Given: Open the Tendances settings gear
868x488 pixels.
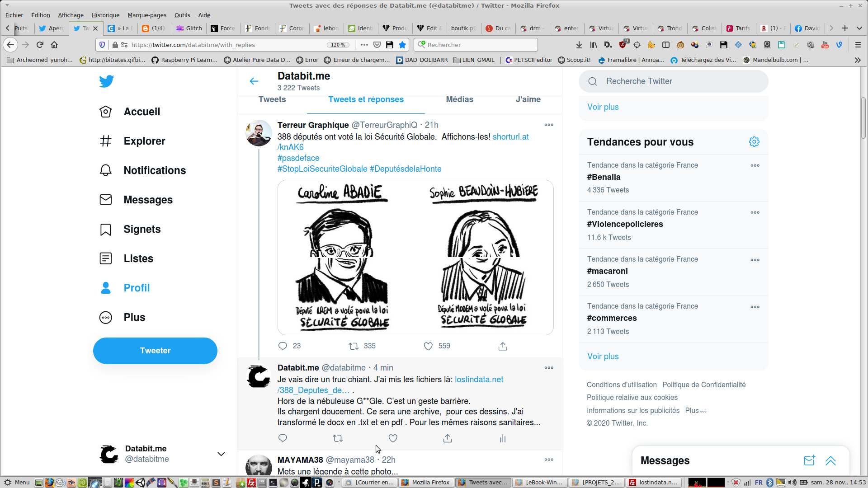Looking at the screenshot, I should tap(754, 142).
